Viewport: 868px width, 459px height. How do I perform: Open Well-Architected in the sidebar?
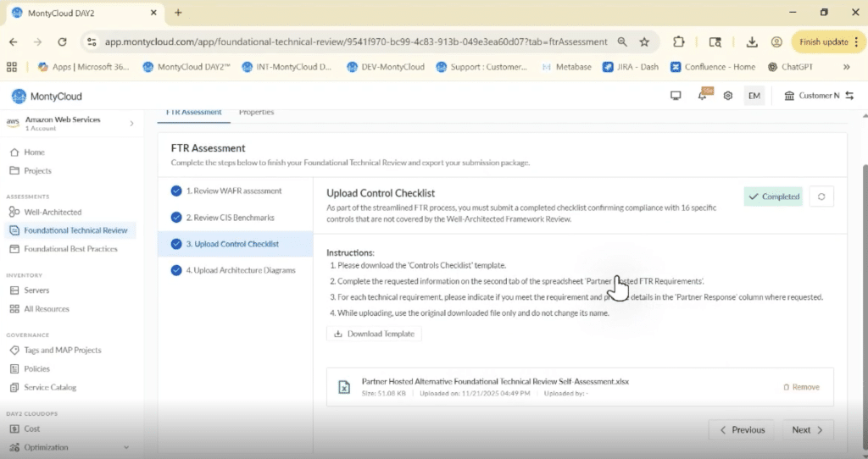coord(53,212)
